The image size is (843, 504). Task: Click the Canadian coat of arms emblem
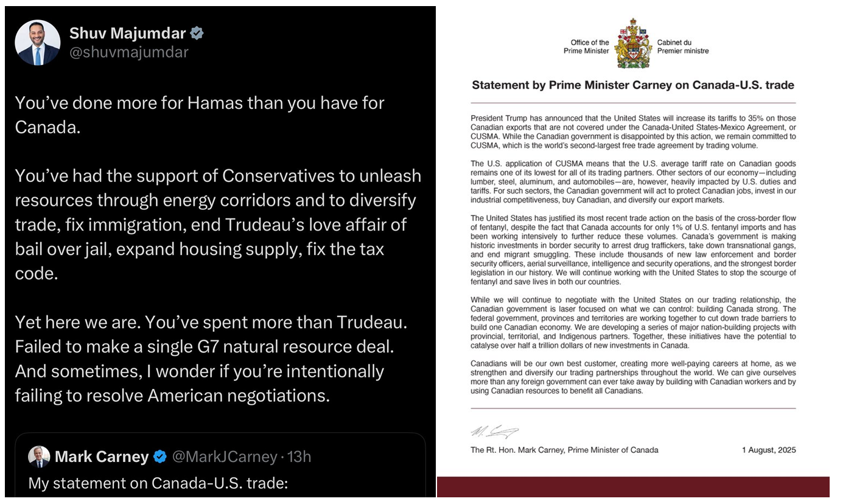[x=632, y=44]
